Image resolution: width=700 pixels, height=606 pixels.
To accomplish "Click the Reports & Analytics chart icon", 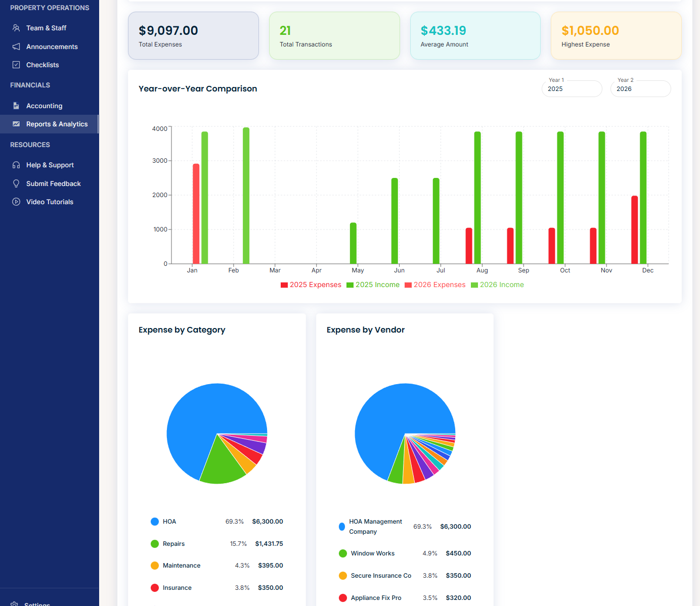I will [x=16, y=124].
